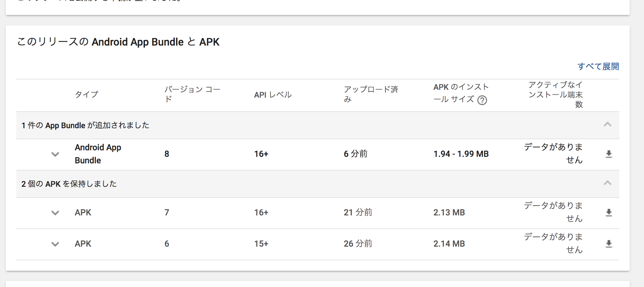Collapse App Bundle section using its chevron
The image size is (644, 287).
point(607,125)
